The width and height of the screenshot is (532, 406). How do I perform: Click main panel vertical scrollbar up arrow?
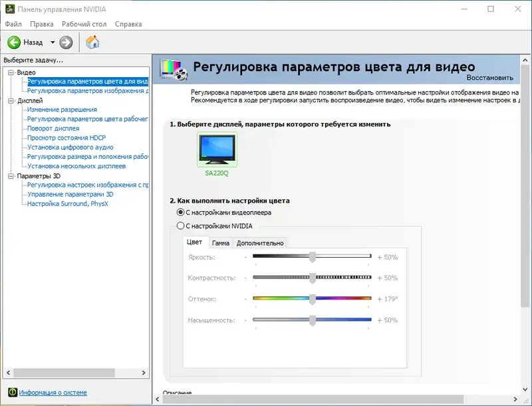[525, 60]
